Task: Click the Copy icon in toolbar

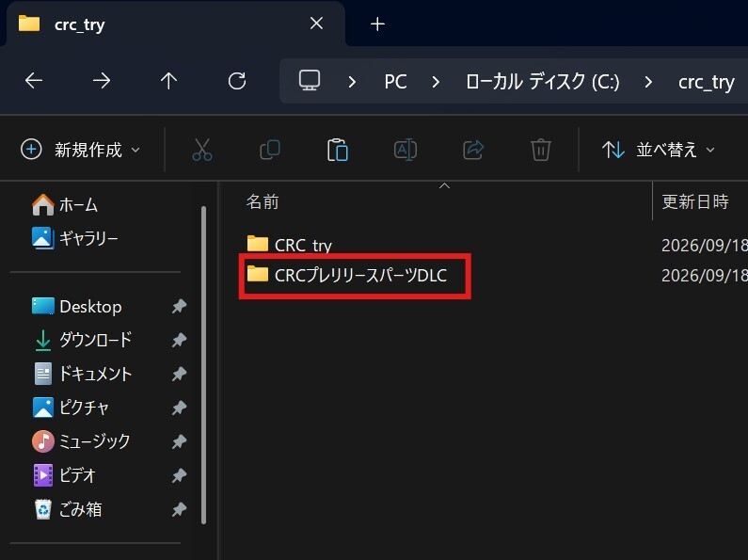Action: click(270, 150)
